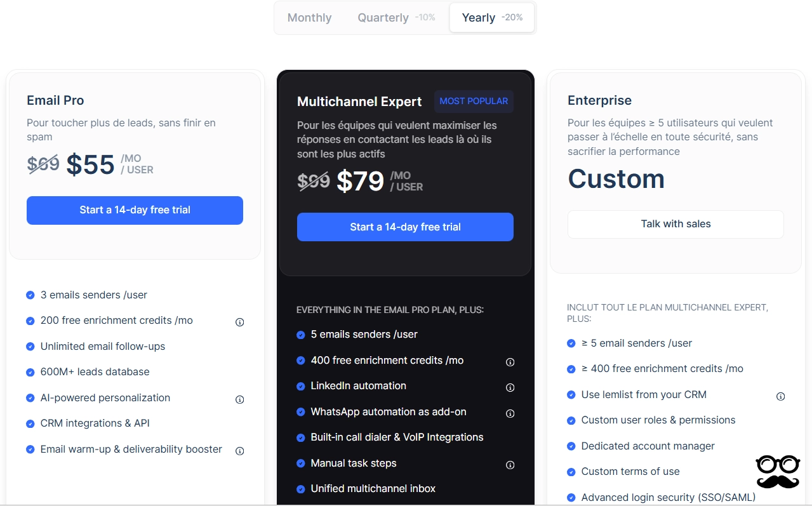Click Talk with sales for Enterprise plan
Image resolution: width=812 pixels, height=506 pixels.
(x=675, y=224)
